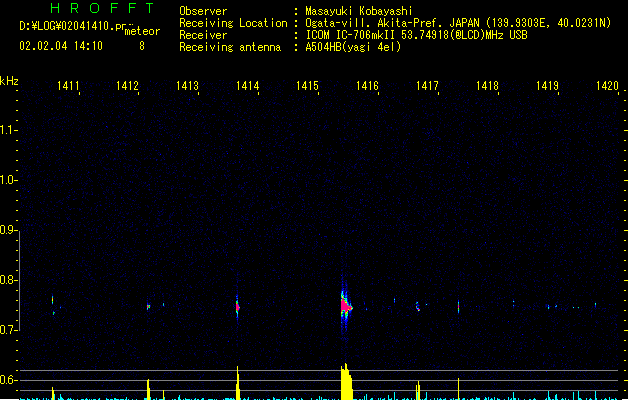This screenshot has height=400, width=629.
Task: Click the small echo after 1412 on spectrogram
Action: pyautogui.click(x=148, y=307)
